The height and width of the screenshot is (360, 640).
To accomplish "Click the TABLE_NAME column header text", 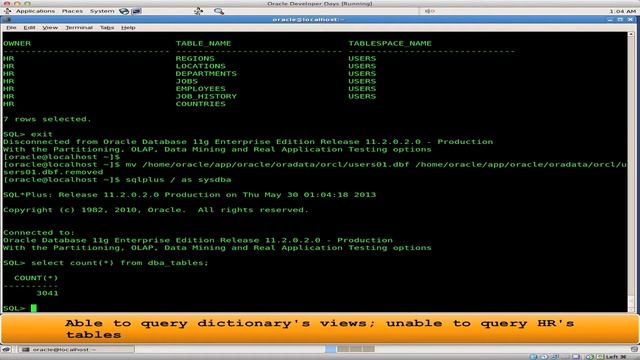I will coord(203,43).
